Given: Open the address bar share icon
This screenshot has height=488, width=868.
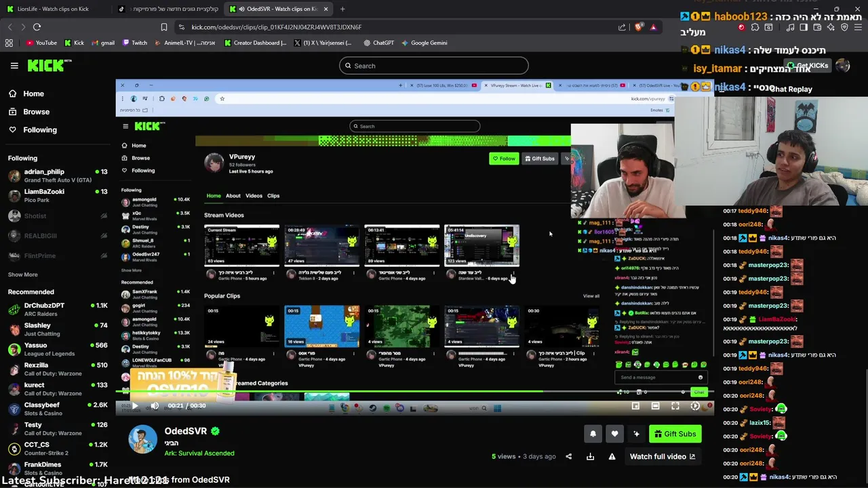Looking at the screenshot, I should (622, 27).
